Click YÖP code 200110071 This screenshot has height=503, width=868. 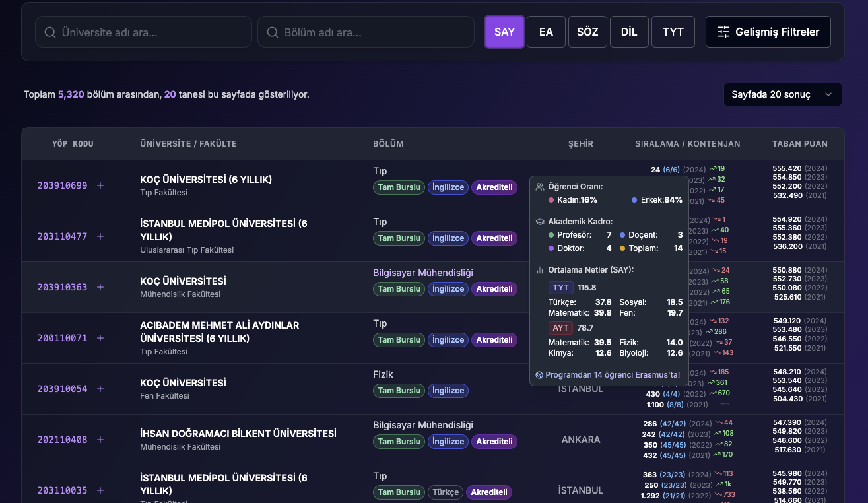(62, 338)
